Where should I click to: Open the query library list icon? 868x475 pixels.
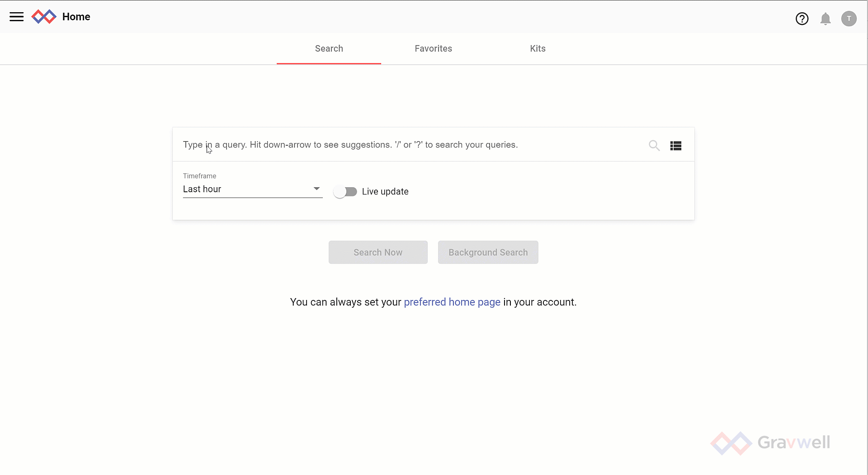[x=675, y=146]
